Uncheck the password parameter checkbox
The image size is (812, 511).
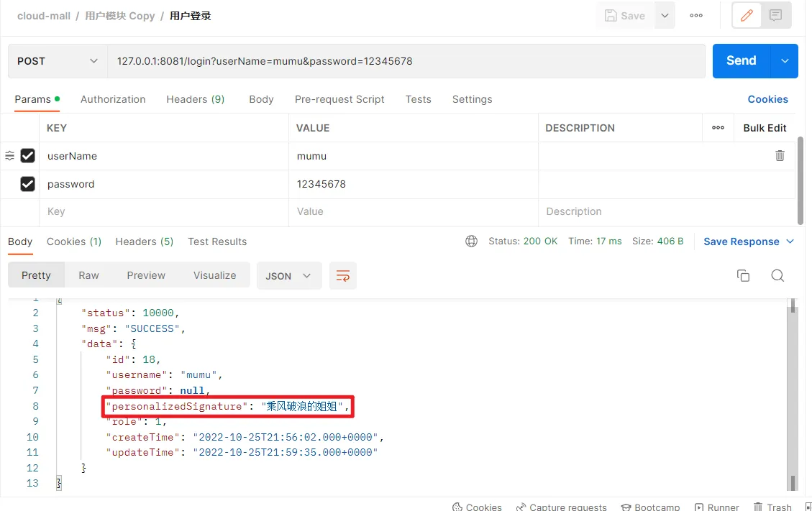click(28, 184)
